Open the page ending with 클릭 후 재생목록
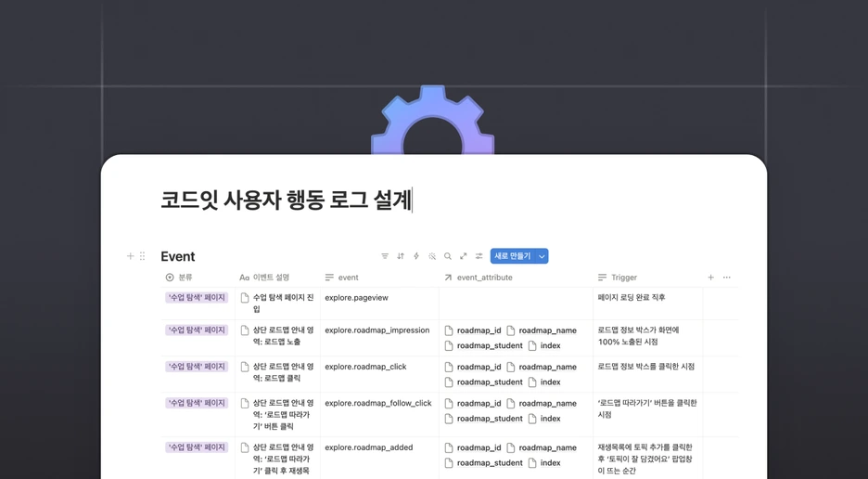The image size is (868, 479). (x=283, y=459)
